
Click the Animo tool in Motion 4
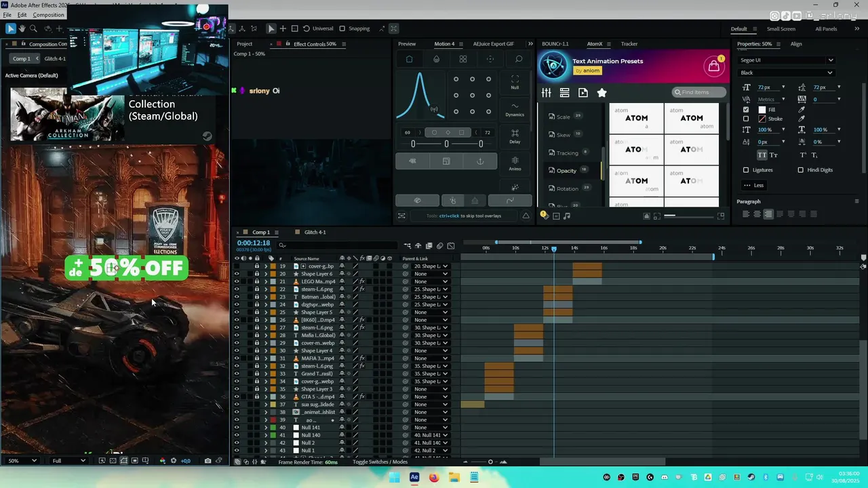(x=515, y=163)
